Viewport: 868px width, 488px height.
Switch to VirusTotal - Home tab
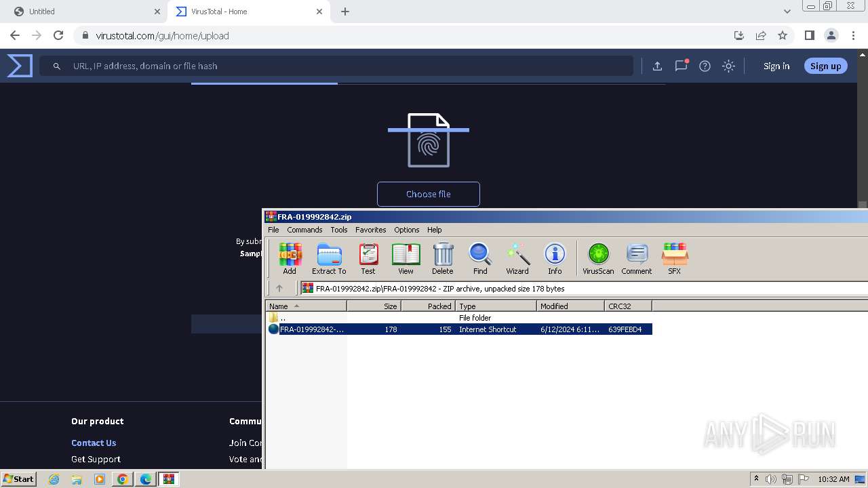(248, 12)
